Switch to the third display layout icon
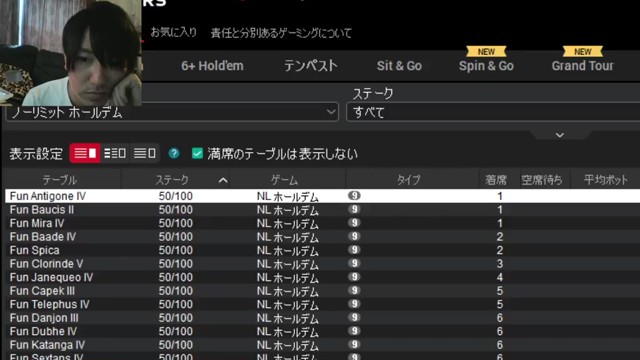 pos(144,153)
